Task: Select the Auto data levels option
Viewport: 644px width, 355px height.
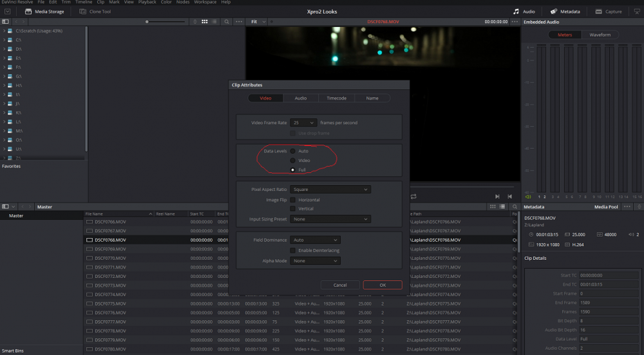Action: point(293,151)
